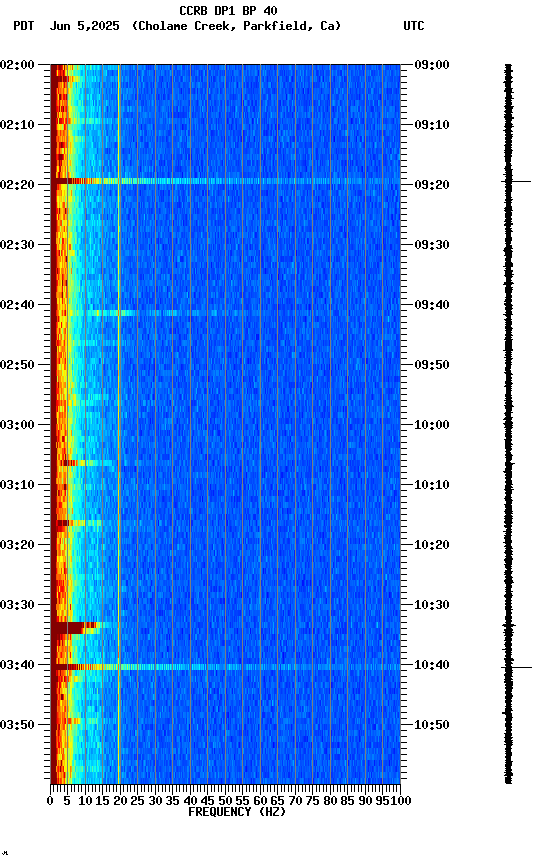Click the UTC time label 09:40
This screenshot has width=552, height=864.
(x=431, y=305)
